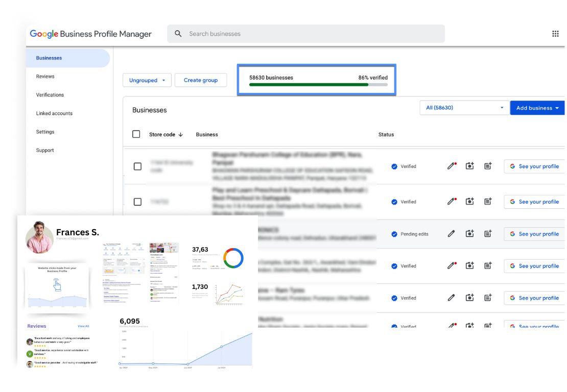Open the Add business dropdown

pos(537,108)
